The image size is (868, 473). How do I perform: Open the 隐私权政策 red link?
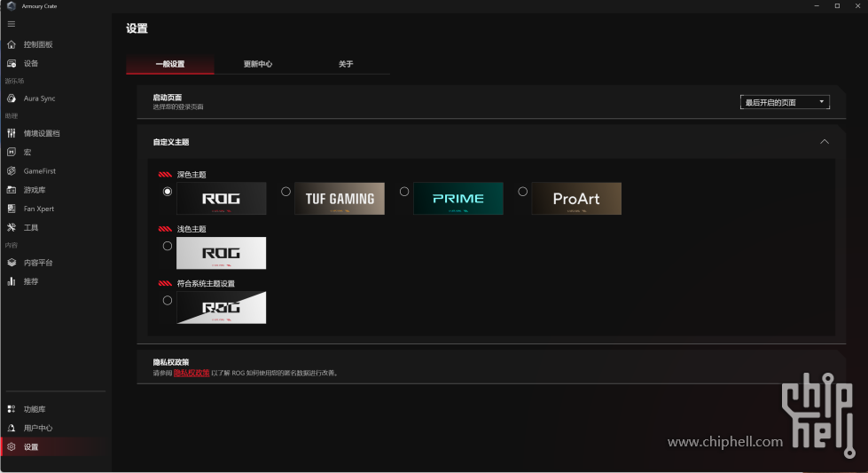tap(192, 373)
